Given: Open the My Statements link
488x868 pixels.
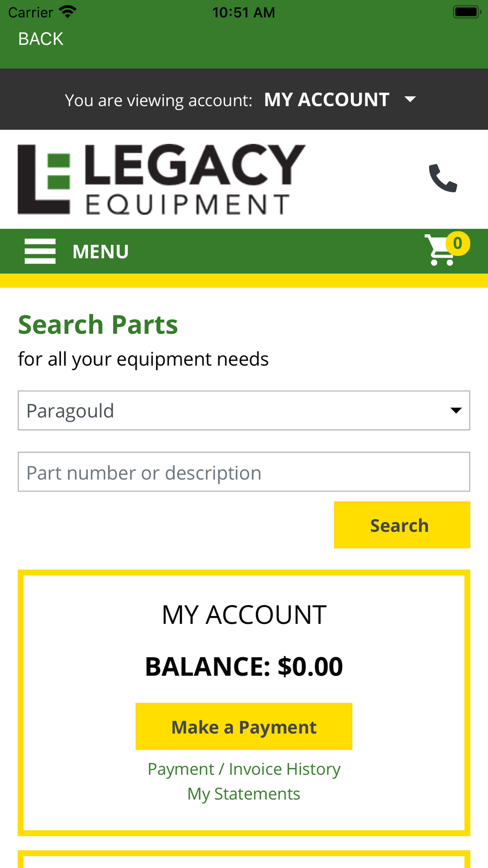Looking at the screenshot, I should [244, 794].
